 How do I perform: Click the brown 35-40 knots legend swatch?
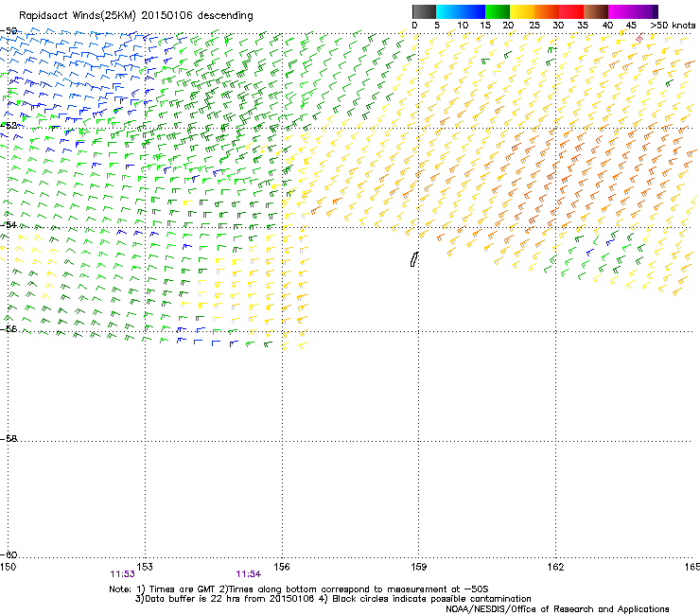coord(596,11)
